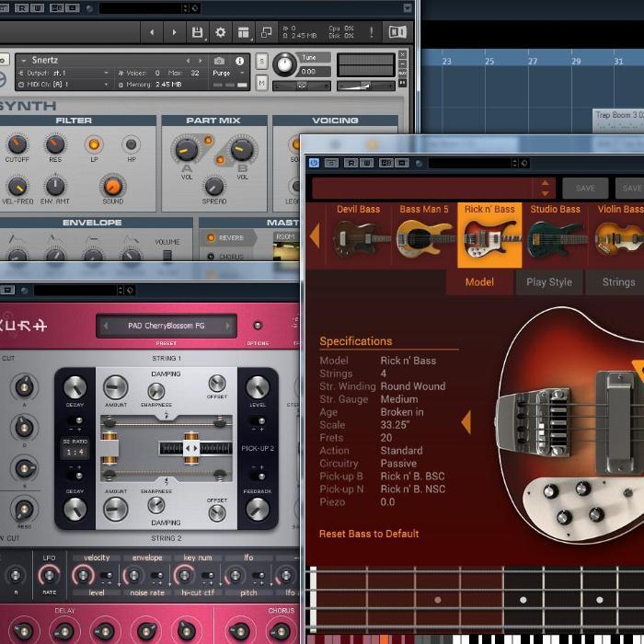The width and height of the screenshot is (644, 644).
Task: Click the Kontakt minimized view icon
Action: 267,32
